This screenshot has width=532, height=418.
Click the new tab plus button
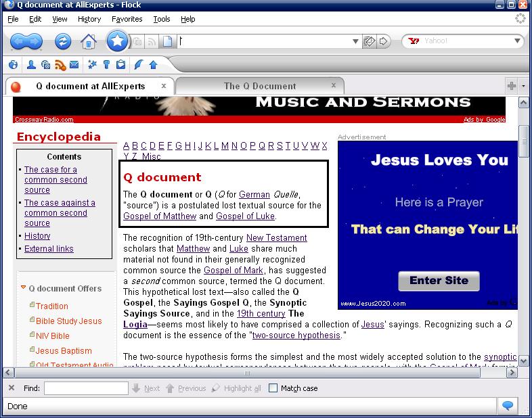512,86
